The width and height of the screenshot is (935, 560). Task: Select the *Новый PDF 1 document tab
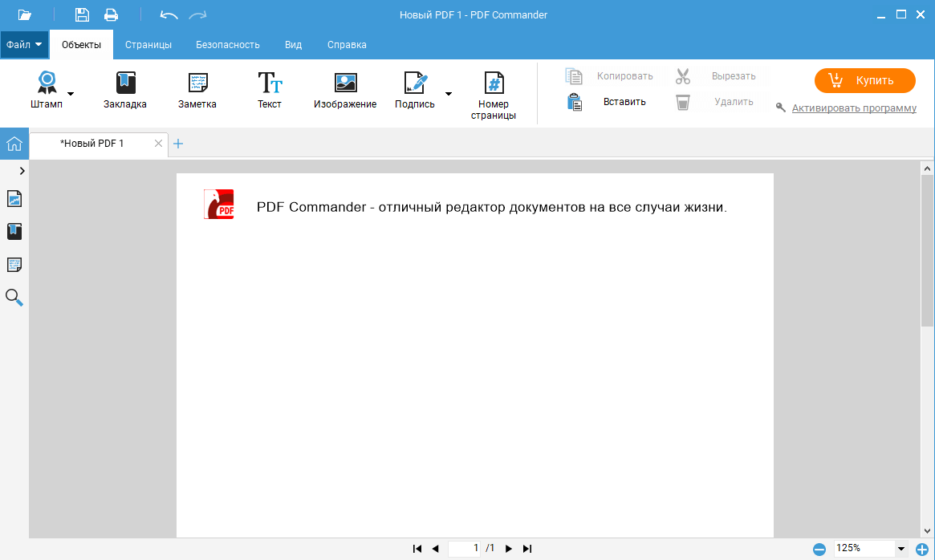pos(91,144)
